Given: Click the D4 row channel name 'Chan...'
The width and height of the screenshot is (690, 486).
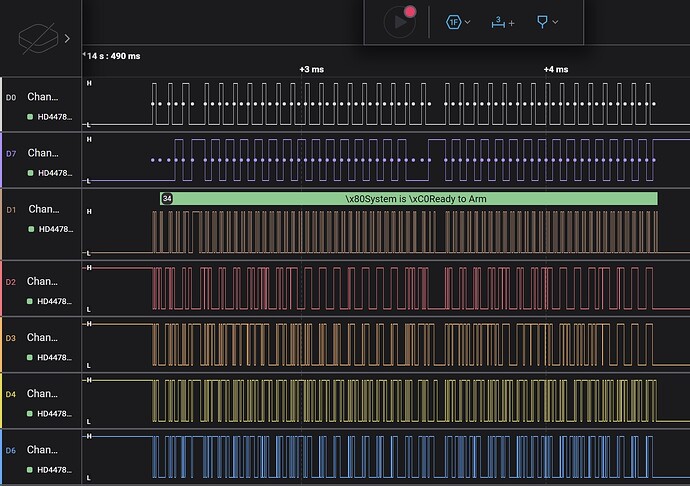Looking at the screenshot, I should (x=42, y=394).
